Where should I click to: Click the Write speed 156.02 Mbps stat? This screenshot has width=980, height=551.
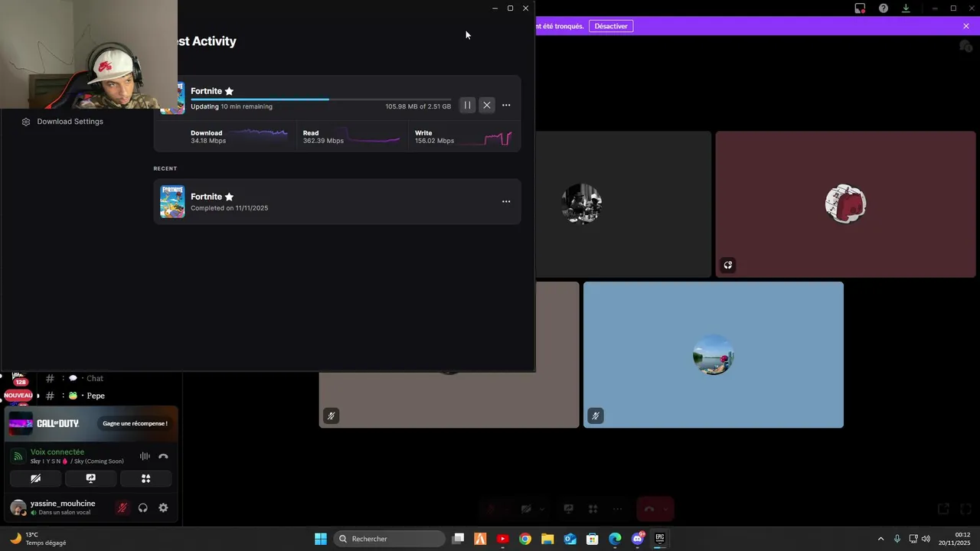pyautogui.click(x=434, y=137)
